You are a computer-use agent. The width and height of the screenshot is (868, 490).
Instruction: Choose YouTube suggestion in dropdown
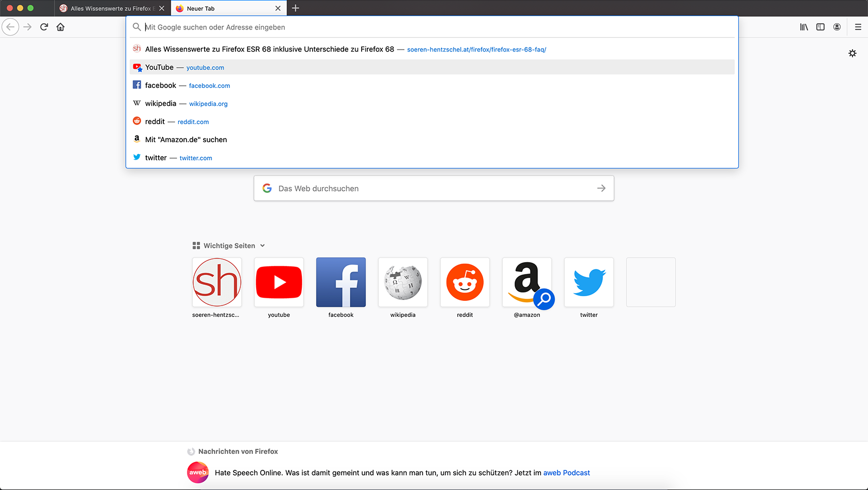(432, 67)
